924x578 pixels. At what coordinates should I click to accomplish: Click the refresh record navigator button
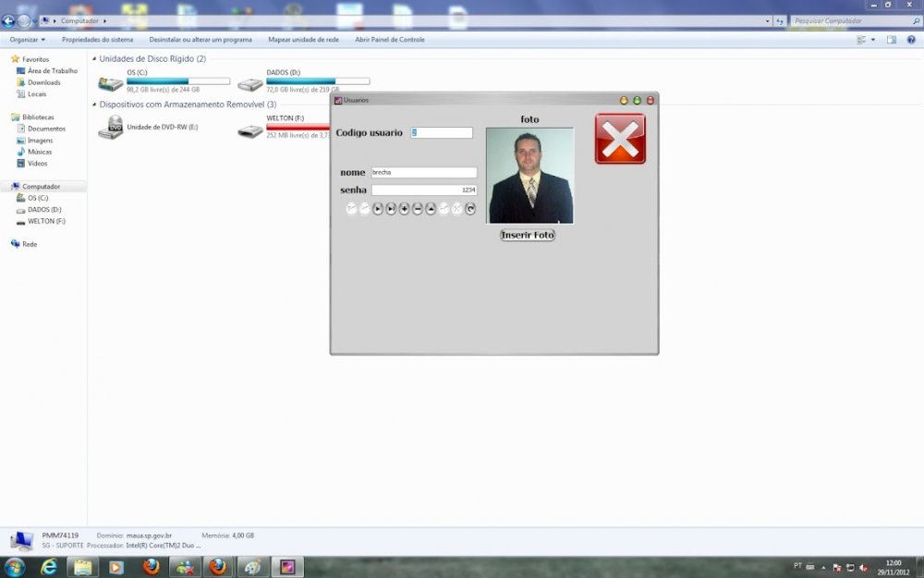coord(470,209)
